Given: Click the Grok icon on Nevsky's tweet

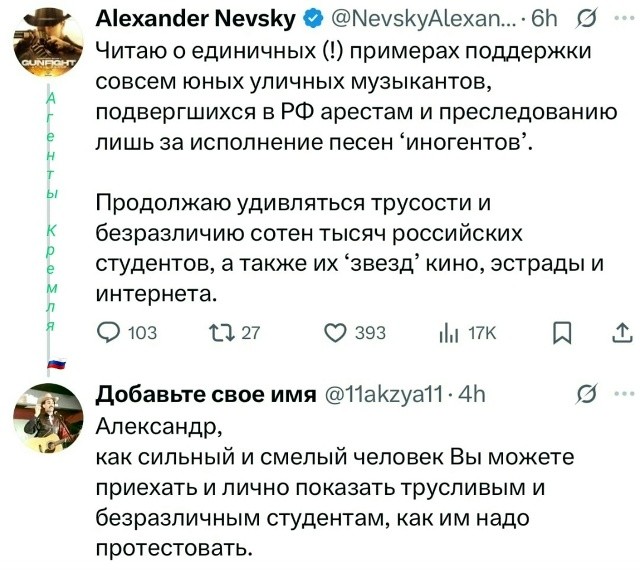Looking at the screenshot, I should tap(588, 19).
